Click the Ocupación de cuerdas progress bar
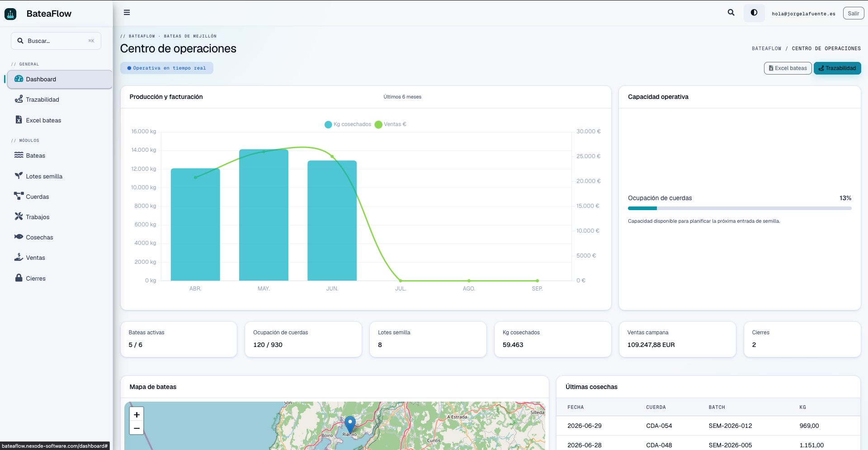 click(740, 208)
